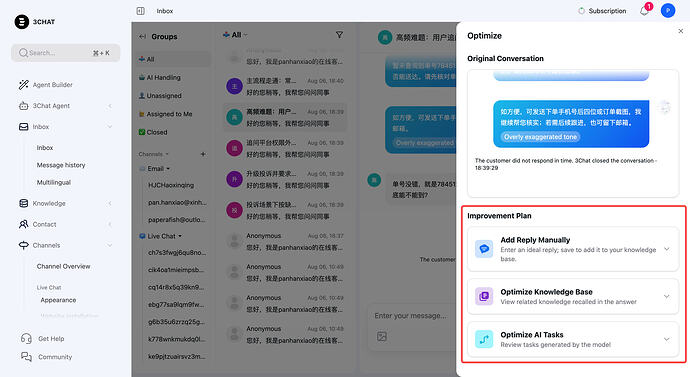This screenshot has height=377, width=690.
Task: Click the AI avatar beside original conversation message
Action: coord(665,107)
